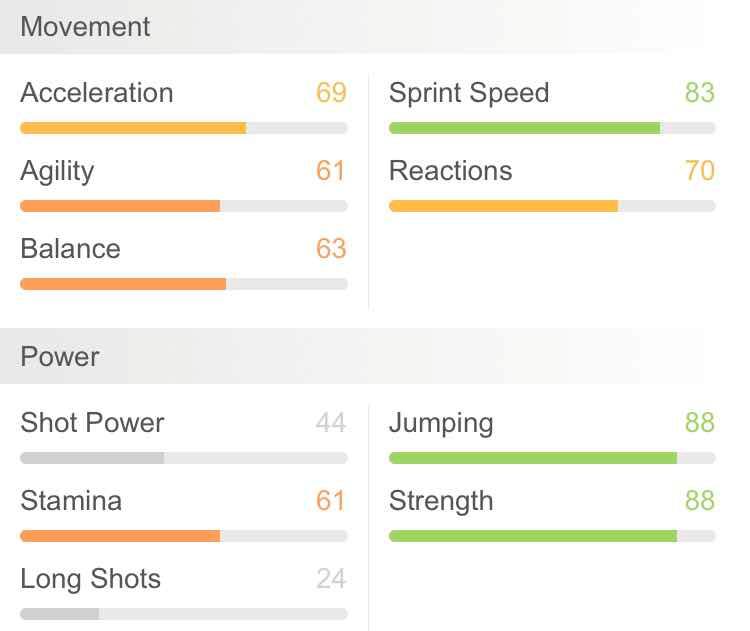Click the Sprint Speed attribute label
The width and height of the screenshot is (750, 631).
pyautogui.click(x=469, y=93)
